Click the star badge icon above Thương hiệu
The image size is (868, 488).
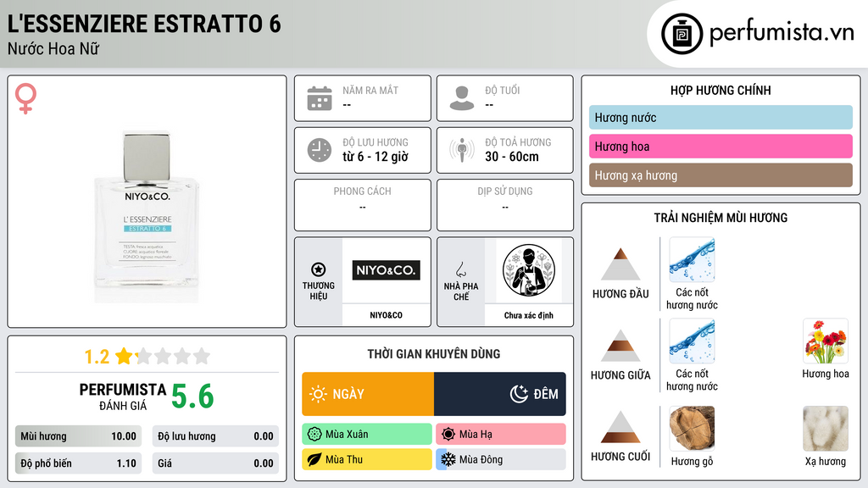(x=319, y=269)
